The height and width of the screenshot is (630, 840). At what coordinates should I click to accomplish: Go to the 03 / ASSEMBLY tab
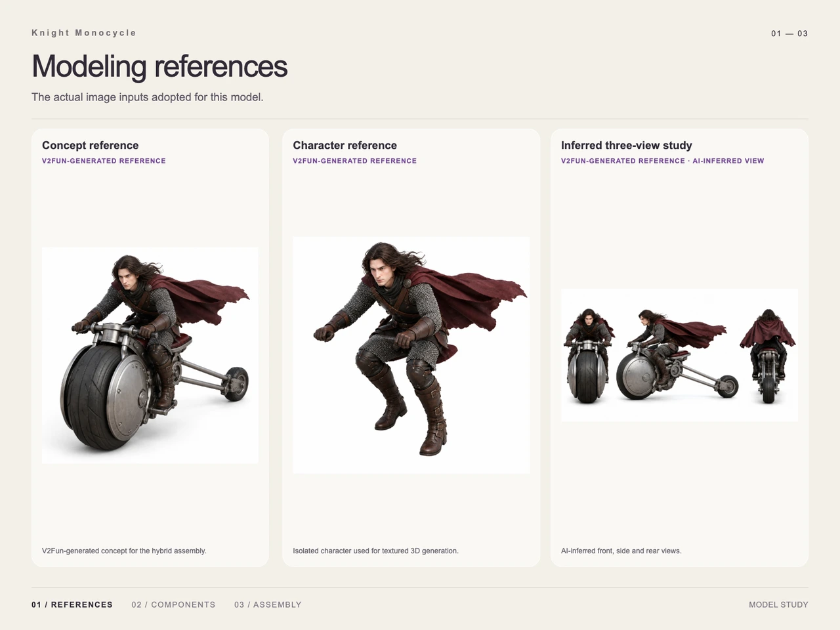(x=268, y=604)
